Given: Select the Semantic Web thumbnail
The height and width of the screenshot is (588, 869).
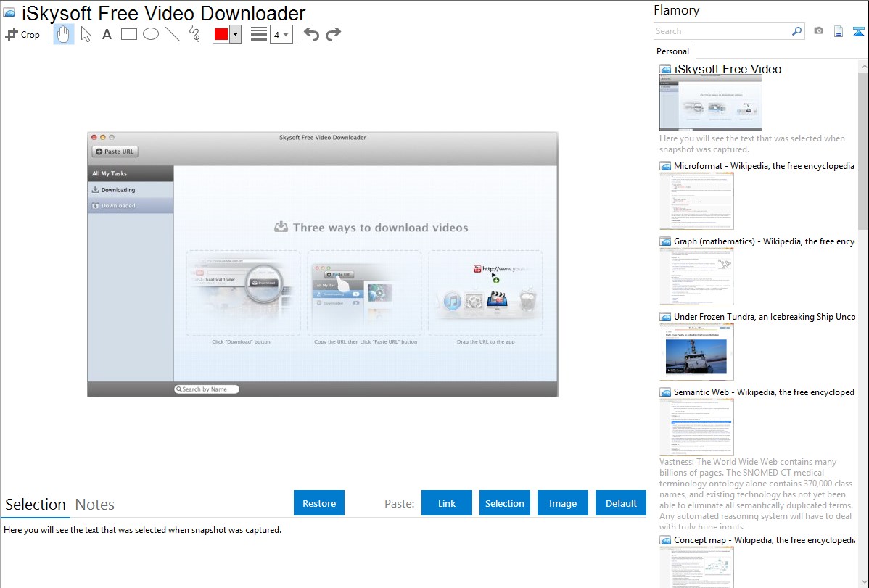Looking at the screenshot, I should coord(696,427).
